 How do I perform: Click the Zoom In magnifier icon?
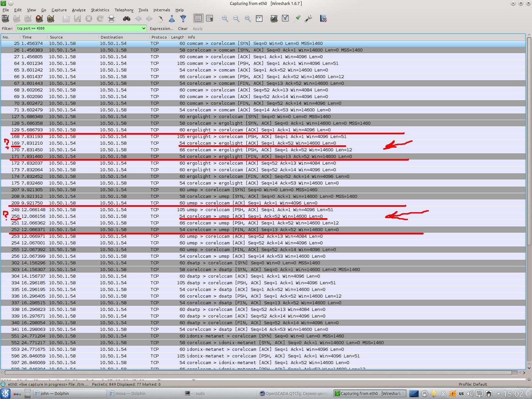(225, 19)
